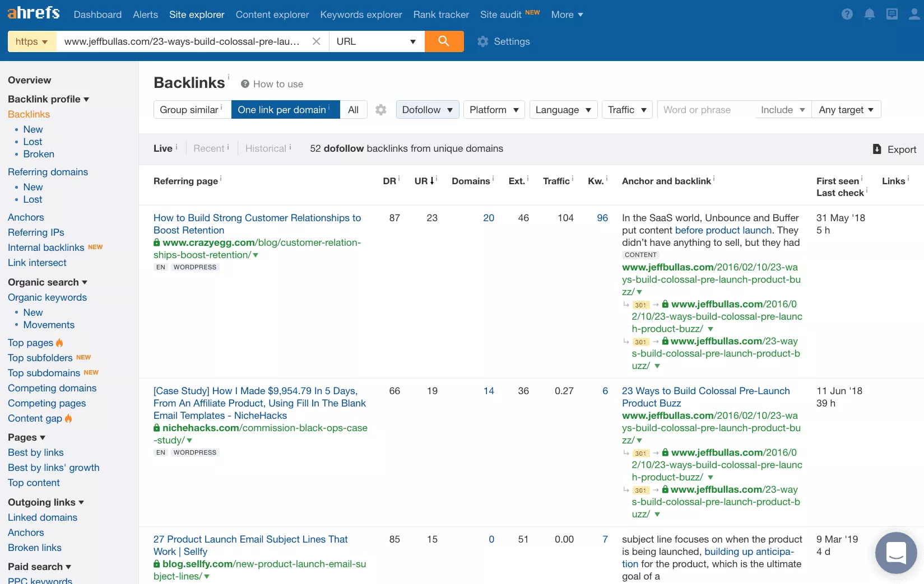Screen dimensions: 924x584
Task: Sort by the DR column header
Action: tap(389, 181)
